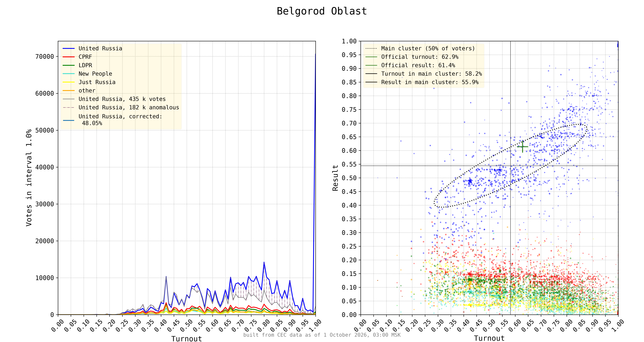
Task: Click the 0.95 Result axis tick label
Action: 349,55
